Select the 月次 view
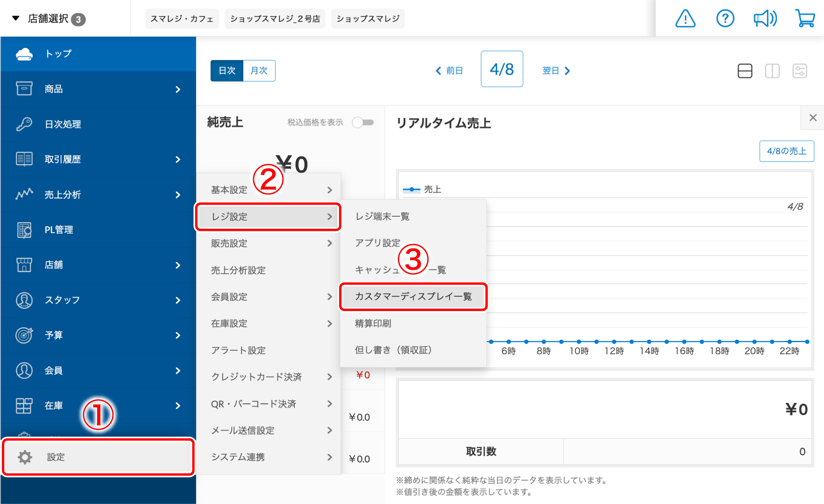 [x=259, y=71]
